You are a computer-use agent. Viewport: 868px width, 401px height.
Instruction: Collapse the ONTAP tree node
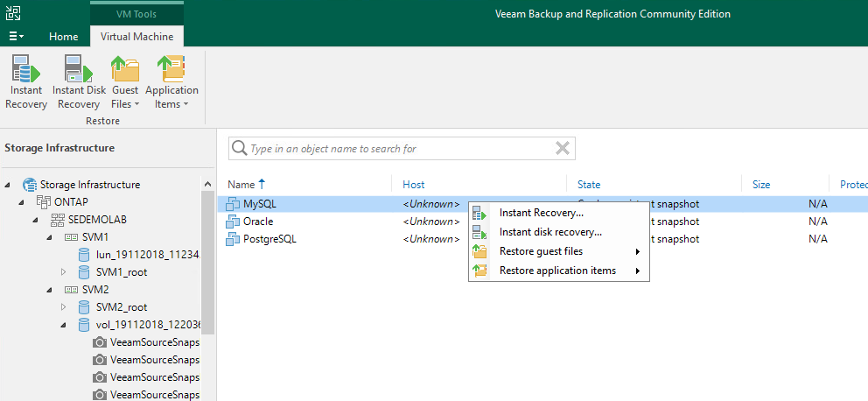coord(21,201)
